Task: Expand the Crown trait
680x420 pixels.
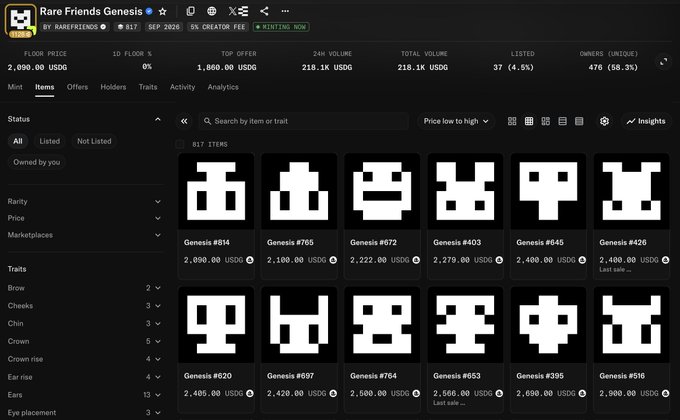Action: point(84,341)
